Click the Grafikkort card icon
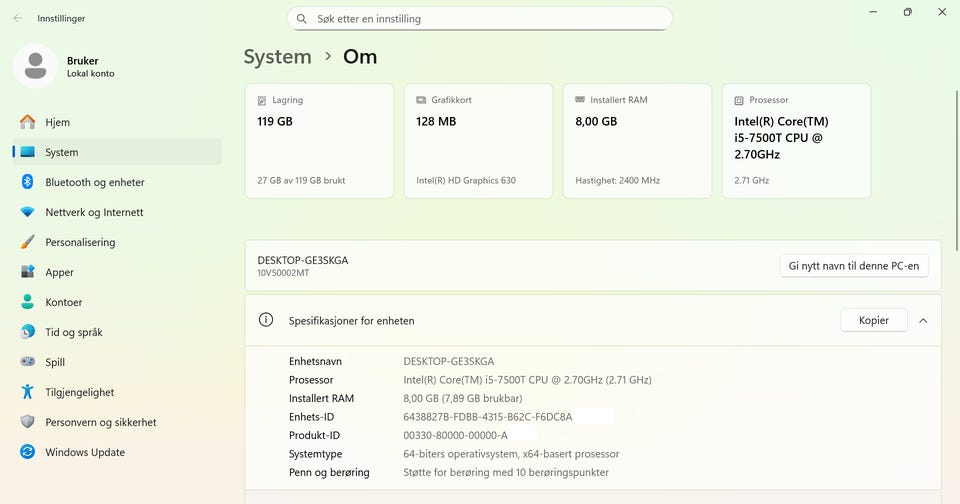Viewport: 960px width, 504px height. pos(421,100)
